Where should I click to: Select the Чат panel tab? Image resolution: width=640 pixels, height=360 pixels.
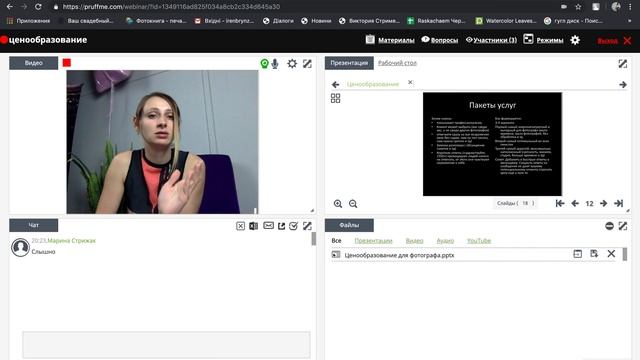[x=33, y=225]
